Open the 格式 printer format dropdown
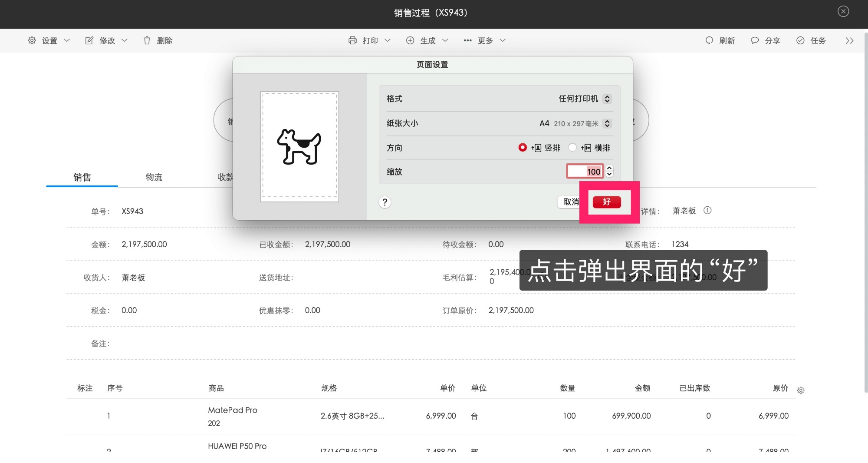The image size is (868, 463). (608, 99)
